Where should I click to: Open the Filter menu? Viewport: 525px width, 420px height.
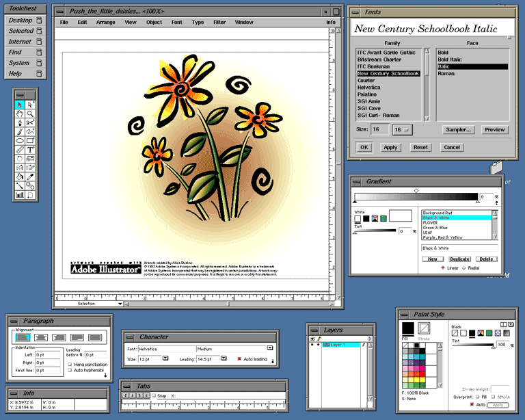tap(219, 23)
